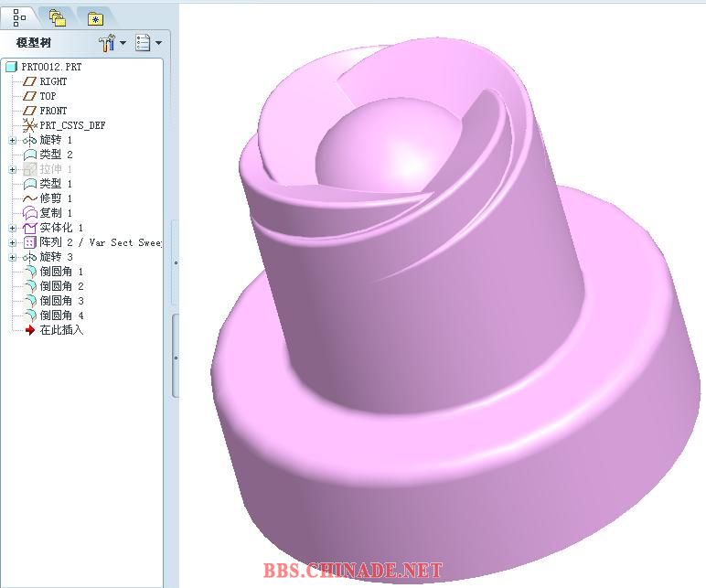706x588 pixels.
Task: Open Settings dropdown arrow beside hammer icon
Action: coord(123,43)
